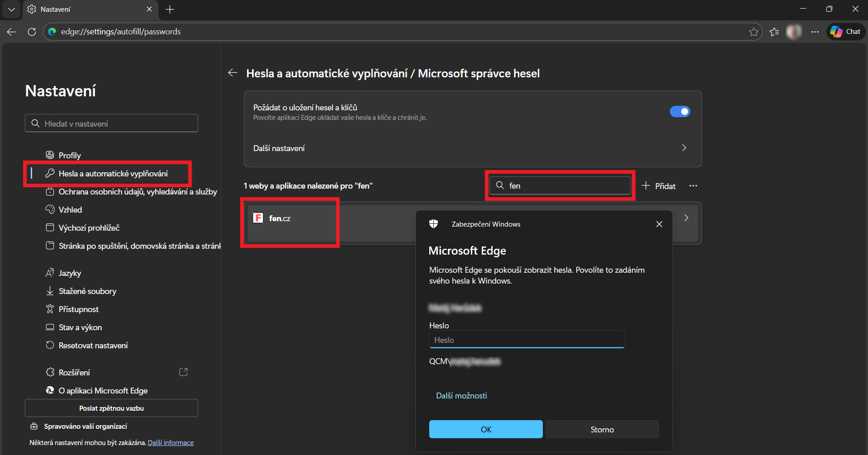Open a new tab with plus icon
Image resolution: width=868 pixels, height=455 pixels.
170,9
